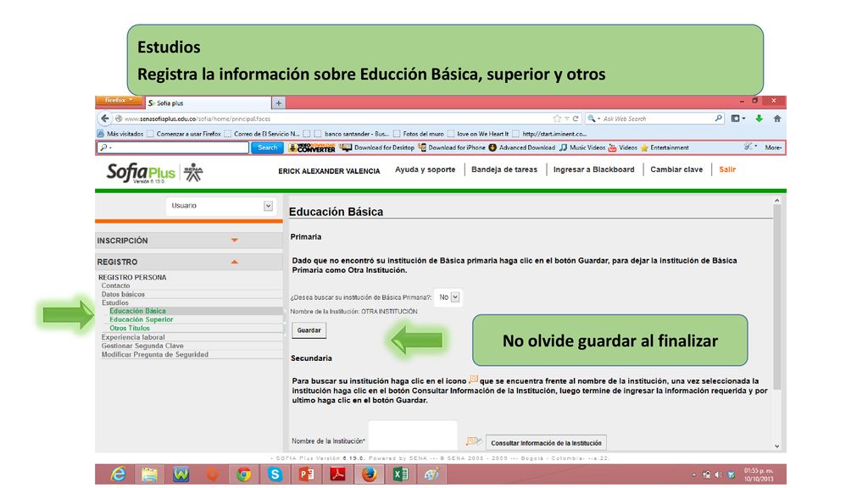Open the Firefox menu button
Screen dimensions: 868x488
coord(118,100)
